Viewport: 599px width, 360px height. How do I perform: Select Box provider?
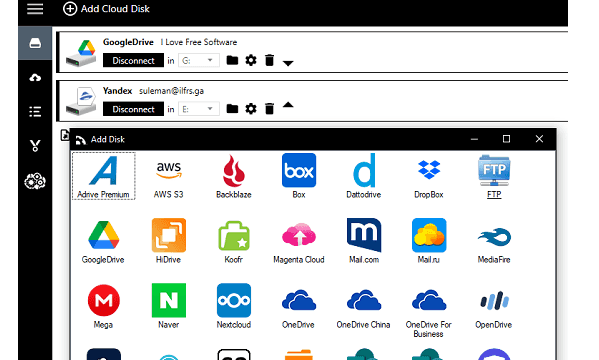coord(299,176)
